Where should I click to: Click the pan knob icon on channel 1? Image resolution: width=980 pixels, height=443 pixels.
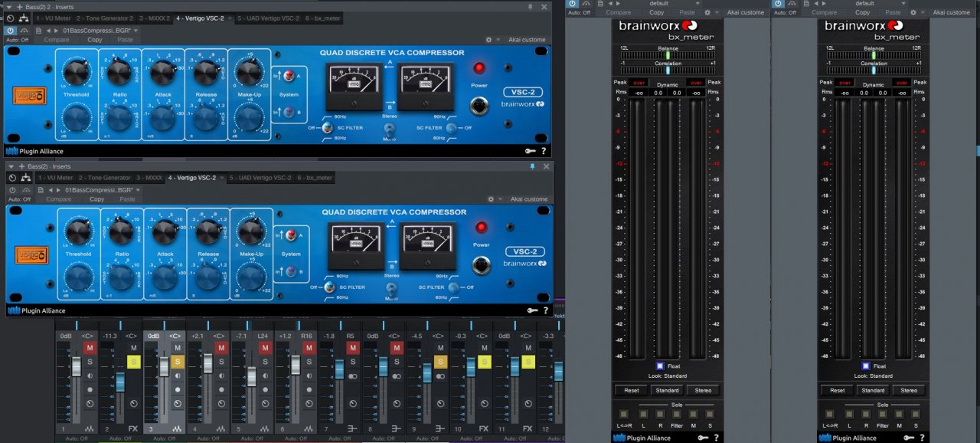click(90, 403)
